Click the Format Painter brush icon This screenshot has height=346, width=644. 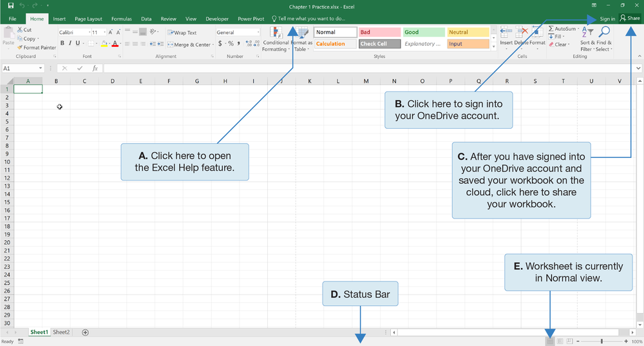tap(20, 48)
